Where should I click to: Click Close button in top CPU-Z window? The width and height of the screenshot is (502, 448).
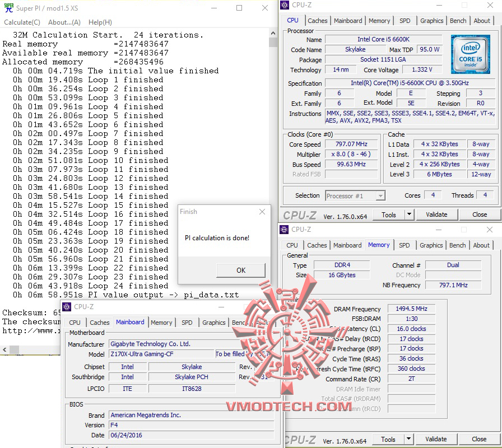[x=479, y=214]
